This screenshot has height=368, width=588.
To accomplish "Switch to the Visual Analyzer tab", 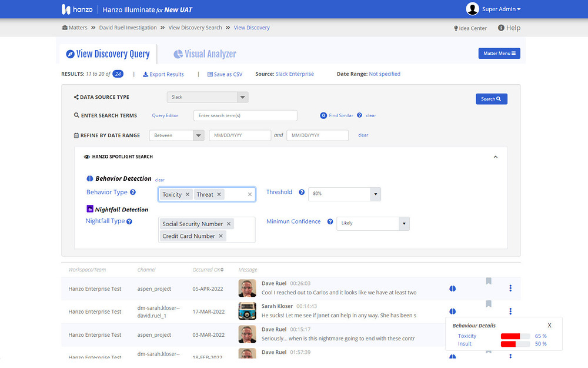I will (205, 54).
